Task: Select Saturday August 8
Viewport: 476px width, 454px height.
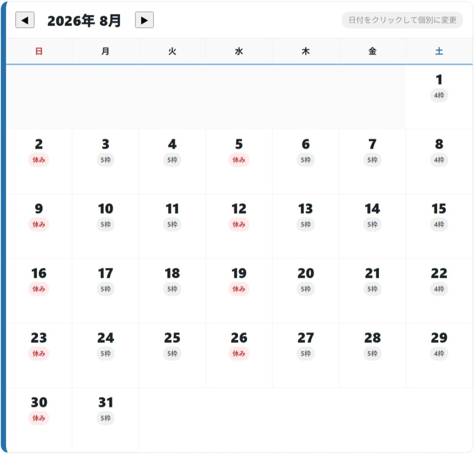Action: 439,162
